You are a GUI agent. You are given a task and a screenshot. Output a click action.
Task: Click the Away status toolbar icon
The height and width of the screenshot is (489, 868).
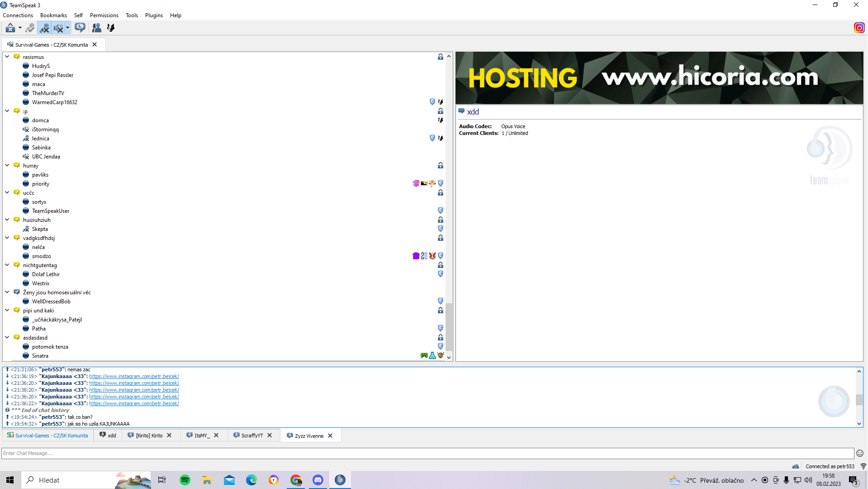click(x=10, y=28)
